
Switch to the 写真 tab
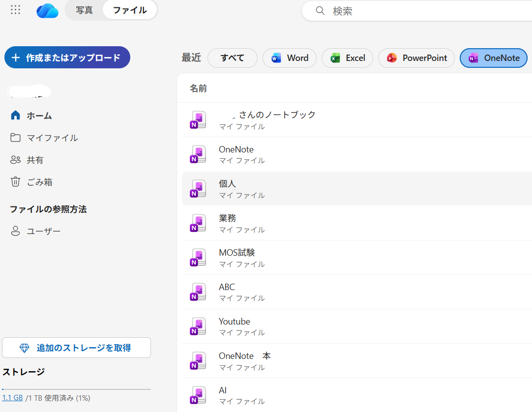tap(84, 10)
